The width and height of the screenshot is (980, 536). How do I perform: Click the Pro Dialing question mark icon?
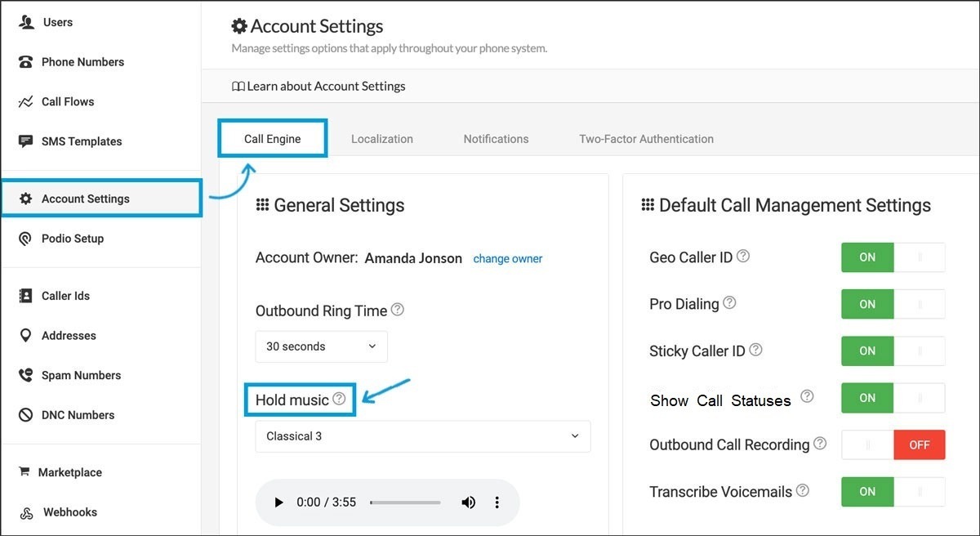click(x=729, y=302)
